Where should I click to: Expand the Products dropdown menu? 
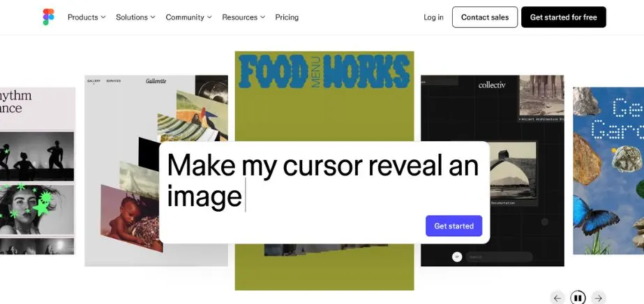tap(87, 17)
